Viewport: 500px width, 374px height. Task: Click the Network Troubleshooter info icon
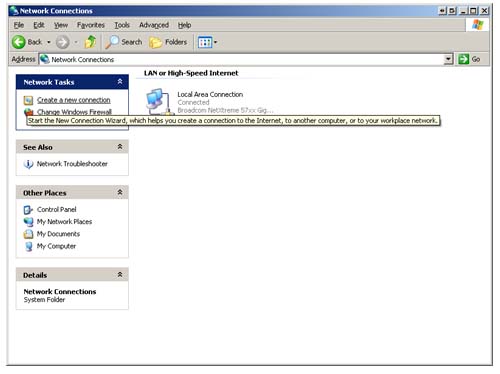click(28, 164)
